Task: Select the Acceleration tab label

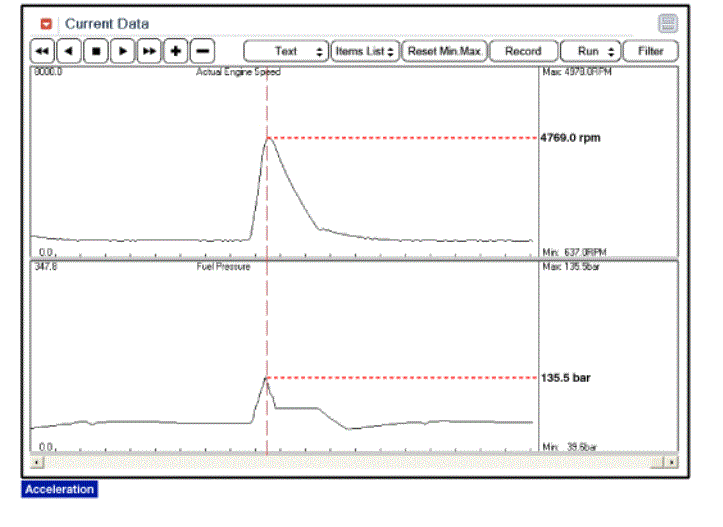Action: coord(60,489)
